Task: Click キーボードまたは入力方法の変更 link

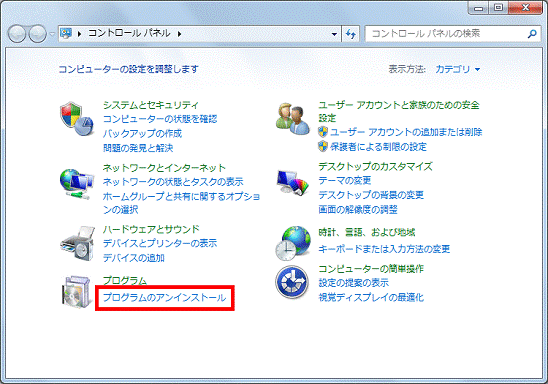Action: click(384, 249)
